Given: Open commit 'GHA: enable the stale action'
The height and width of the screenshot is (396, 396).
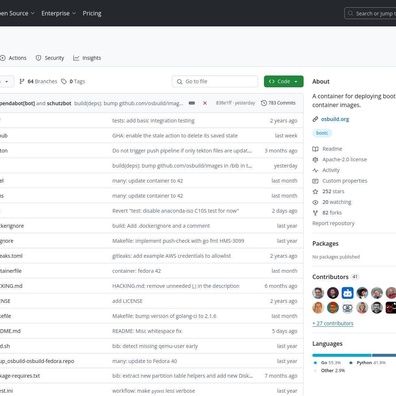Looking at the screenshot, I should 175,136.
